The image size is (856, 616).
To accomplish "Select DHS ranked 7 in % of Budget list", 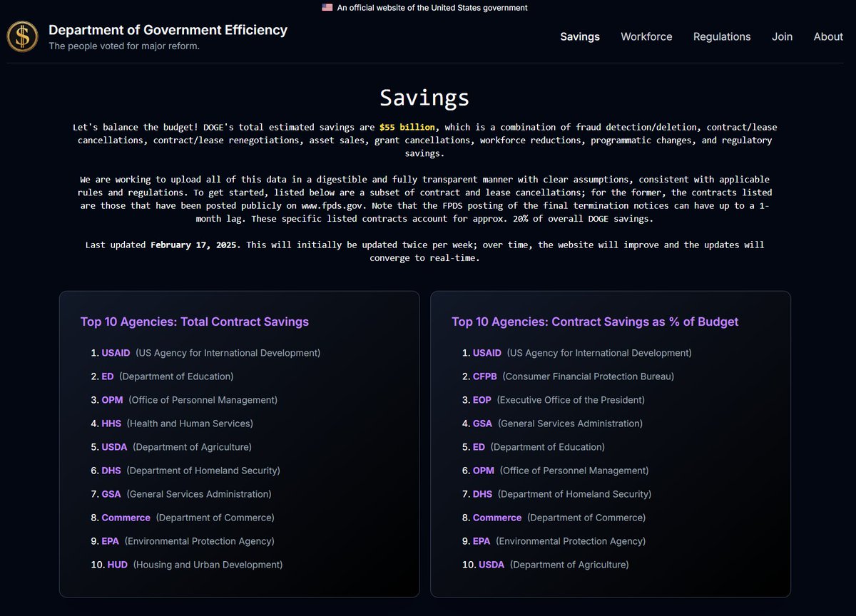I will pyautogui.click(x=482, y=494).
